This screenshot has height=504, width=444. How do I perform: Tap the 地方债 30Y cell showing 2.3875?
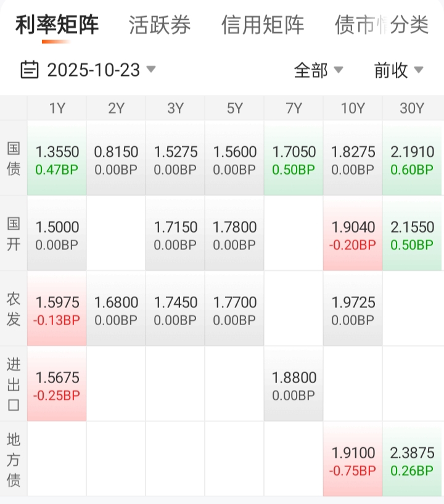pyautogui.click(x=412, y=460)
